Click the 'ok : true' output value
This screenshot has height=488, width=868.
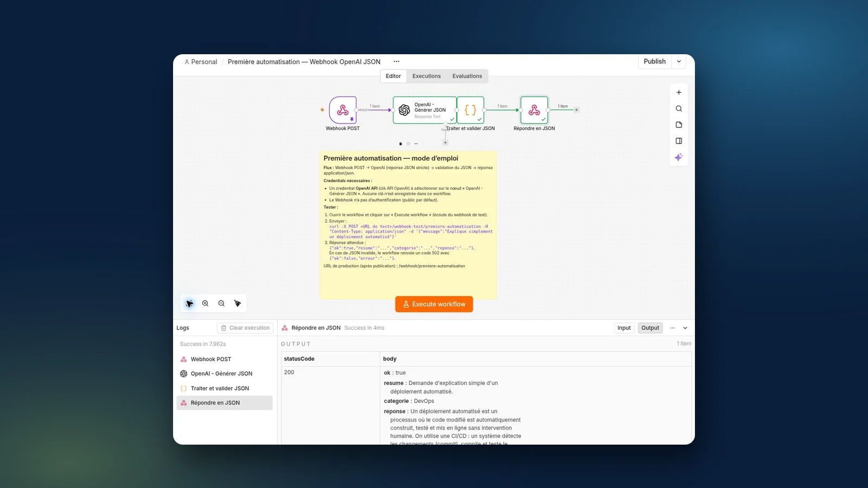[394, 373]
